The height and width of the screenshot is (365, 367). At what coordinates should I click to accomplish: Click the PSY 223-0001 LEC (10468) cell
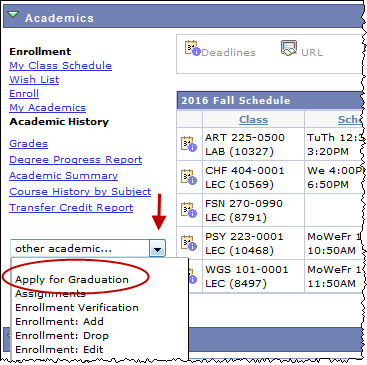pyautogui.click(x=254, y=243)
